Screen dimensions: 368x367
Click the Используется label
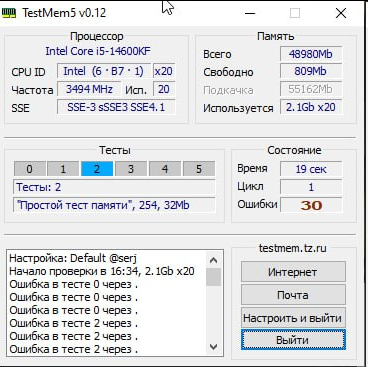238,108
